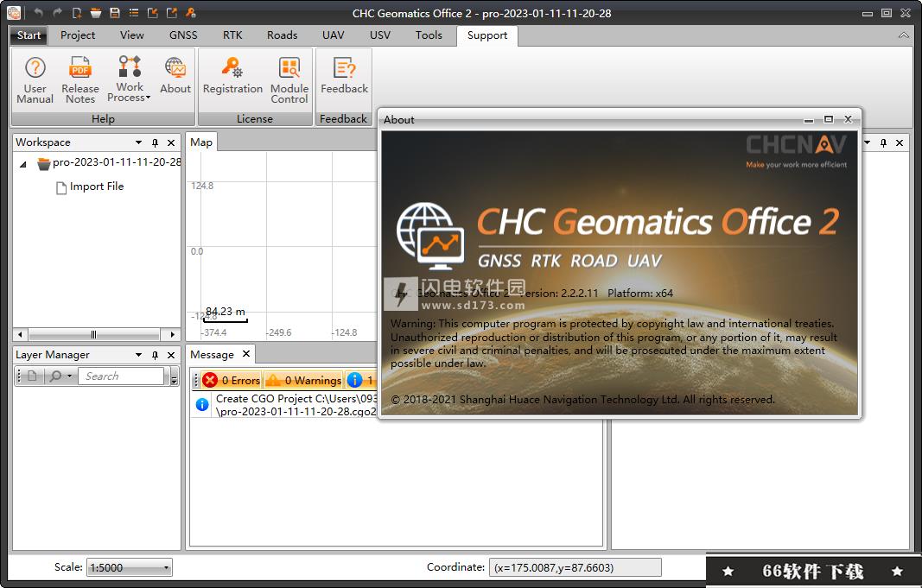
Task: Switch to the USV ribbon tab
Action: pos(380,35)
